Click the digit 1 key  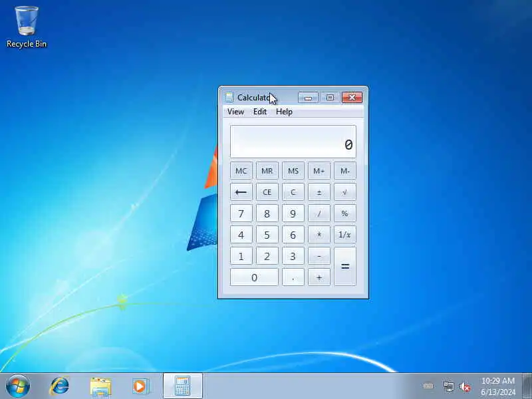click(x=241, y=256)
